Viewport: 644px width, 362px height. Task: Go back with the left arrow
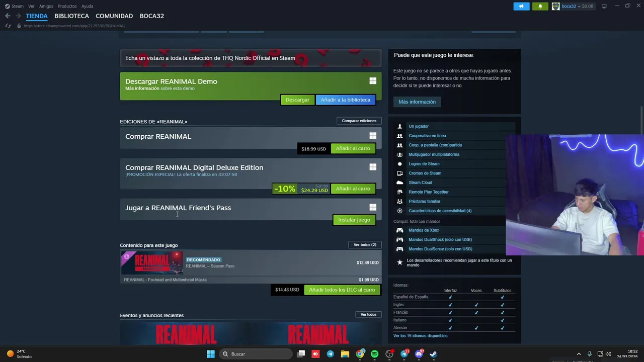coord(8,16)
